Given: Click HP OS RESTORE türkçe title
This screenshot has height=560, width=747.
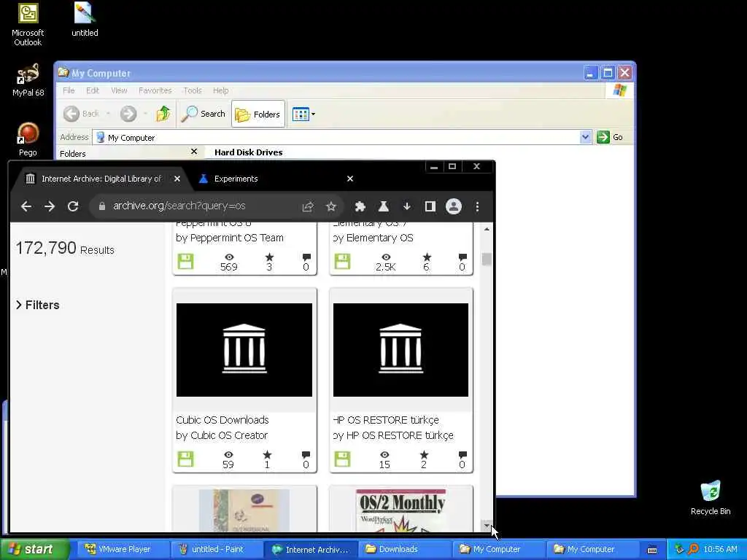Looking at the screenshot, I should click(387, 420).
